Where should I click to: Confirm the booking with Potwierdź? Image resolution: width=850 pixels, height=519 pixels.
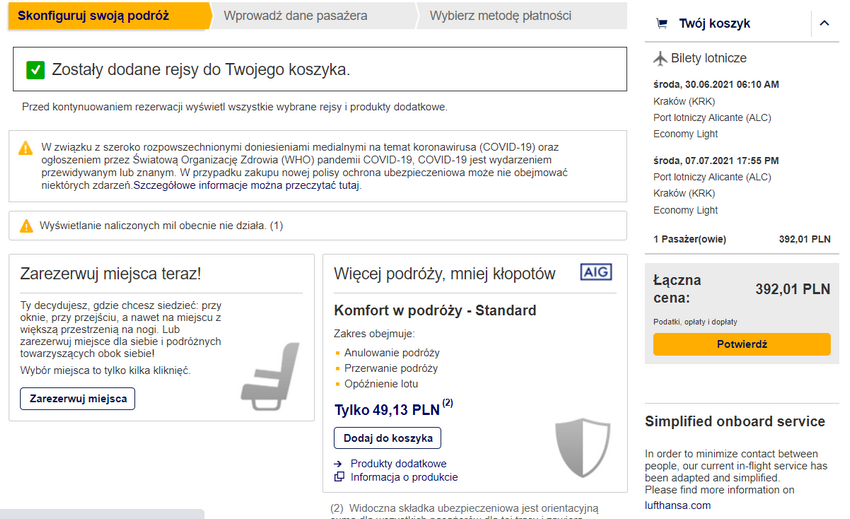tap(742, 344)
